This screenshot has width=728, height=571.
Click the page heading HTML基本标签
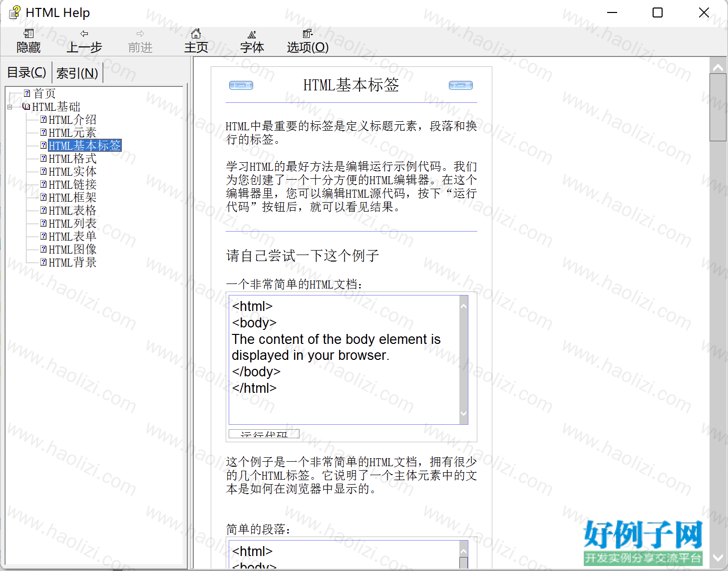click(x=351, y=85)
